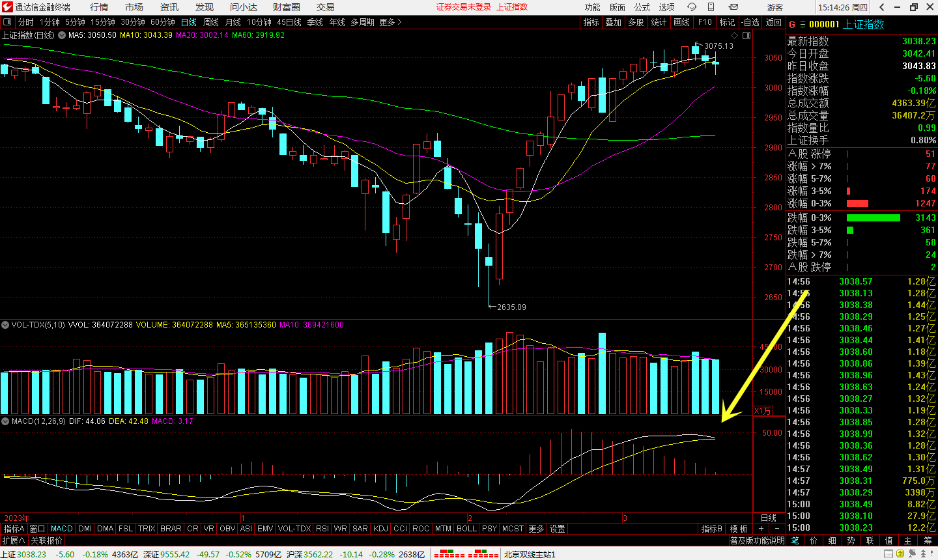Open the customer service headset icon
Image resolution: width=938 pixels, height=560 pixels.
point(692,7)
